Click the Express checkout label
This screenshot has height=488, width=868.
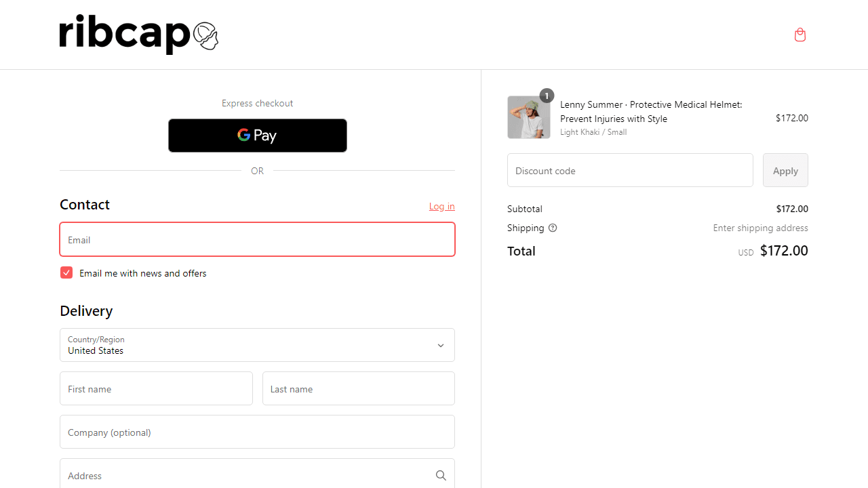[258, 103]
